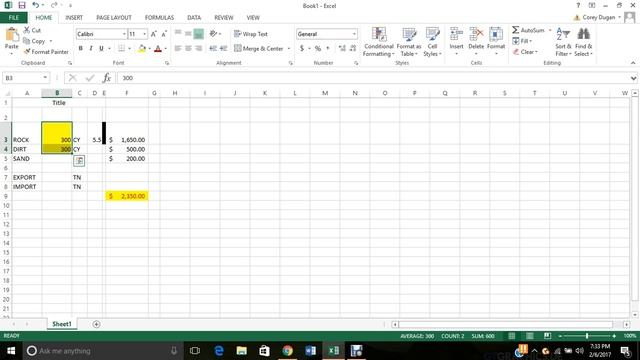Open the Name Box dropdown arrow
Screen dimensions: 640x360
(x=45, y=78)
